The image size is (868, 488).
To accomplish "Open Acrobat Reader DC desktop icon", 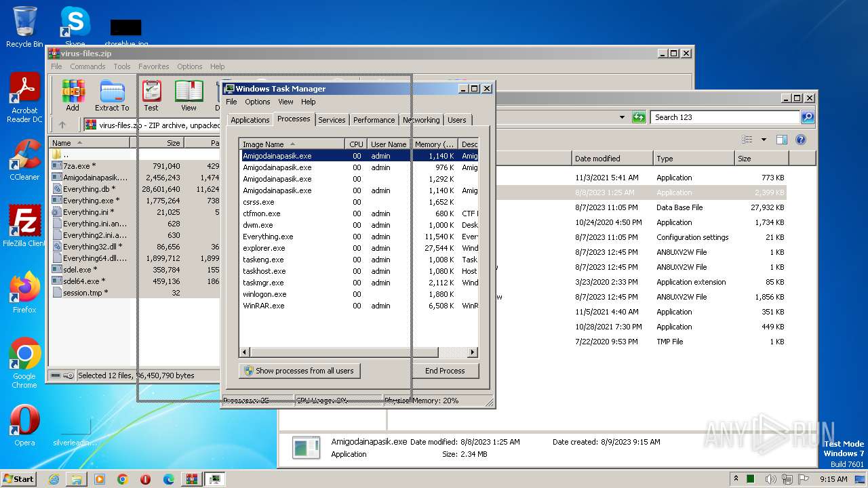I will [x=24, y=98].
